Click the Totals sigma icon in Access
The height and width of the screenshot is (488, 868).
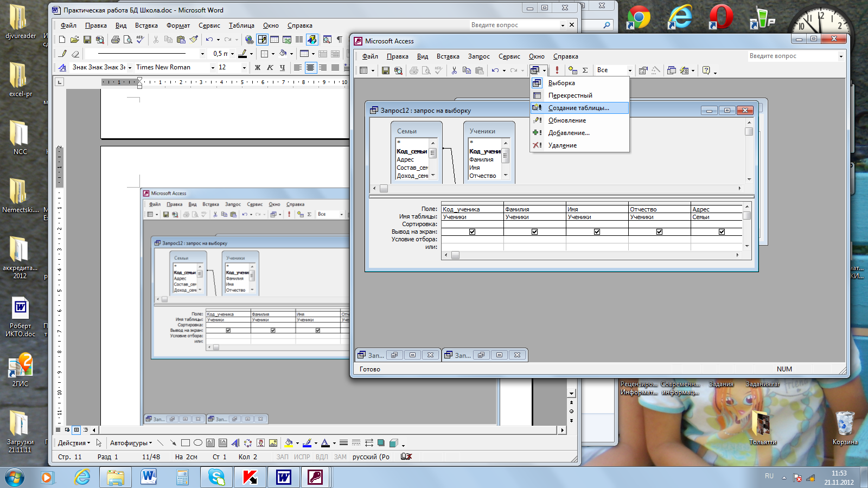click(x=585, y=70)
